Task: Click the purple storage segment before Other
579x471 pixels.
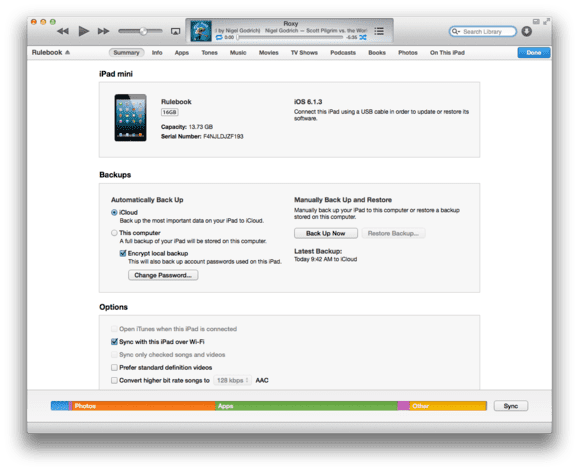Action: point(404,406)
